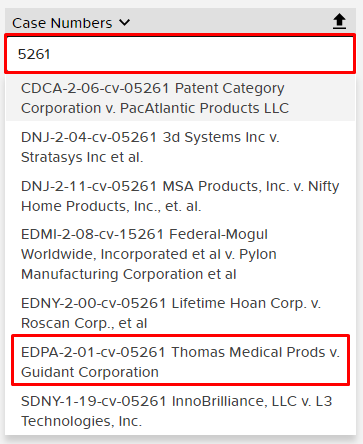Click the Case Numbers header label
The image size is (363, 444).
[62, 23]
